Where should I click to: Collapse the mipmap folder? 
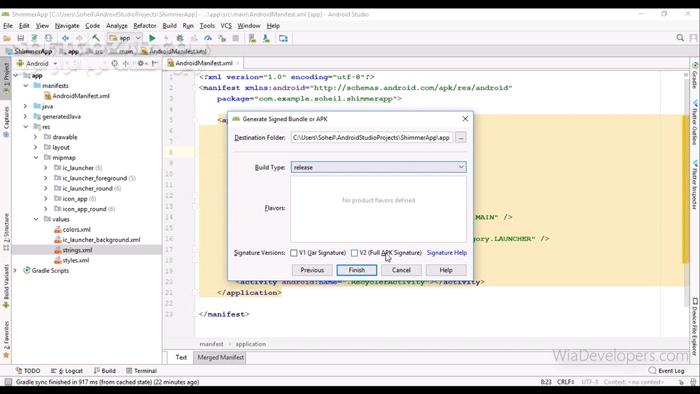(x=36, y=158)
